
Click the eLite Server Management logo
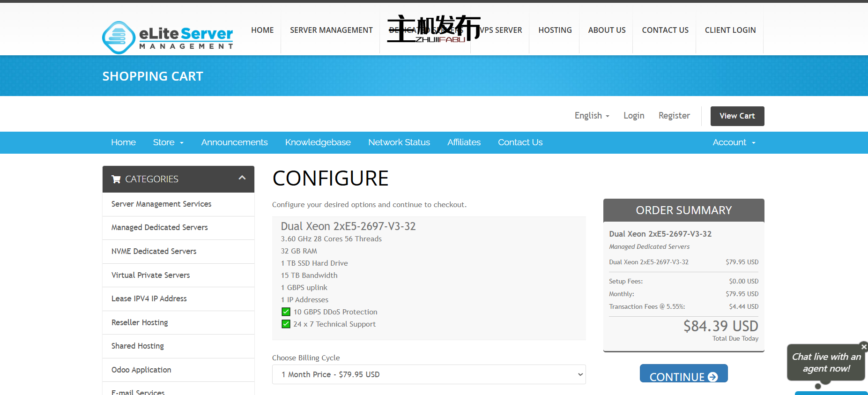167,37
